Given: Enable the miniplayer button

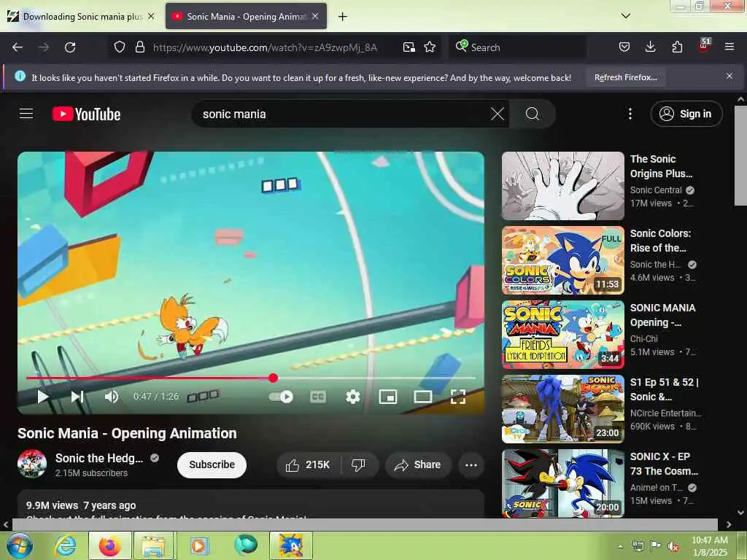Looking at the screenshot, I should point(388,397).
